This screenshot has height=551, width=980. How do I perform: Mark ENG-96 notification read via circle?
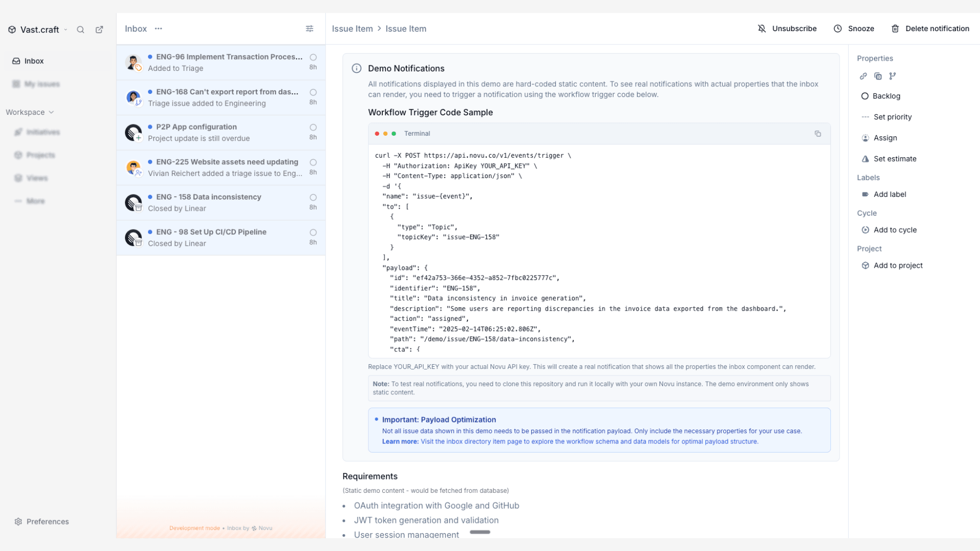(x=313, y=57)
